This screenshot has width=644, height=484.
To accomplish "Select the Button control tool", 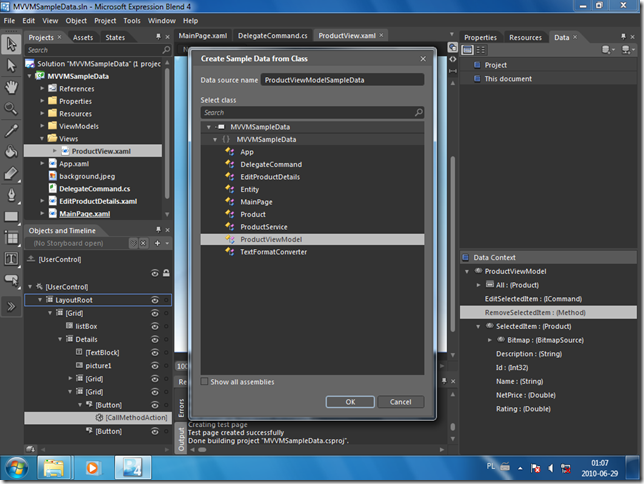I will pos(11,280).
